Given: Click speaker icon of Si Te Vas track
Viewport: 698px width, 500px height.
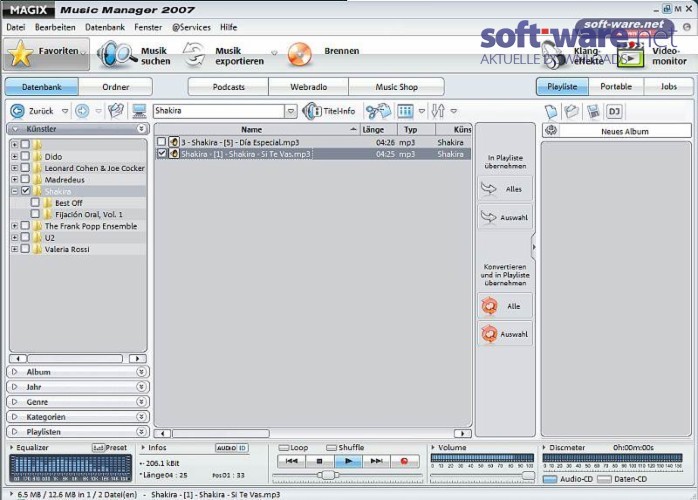Looking at the screenshot, I should click(174, 154).
